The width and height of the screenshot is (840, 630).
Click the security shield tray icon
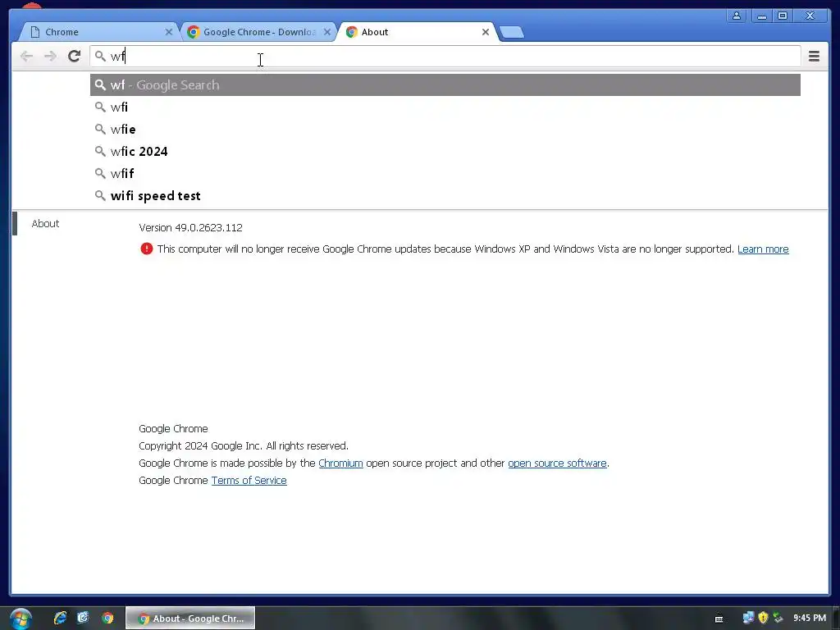pos(764,619)
